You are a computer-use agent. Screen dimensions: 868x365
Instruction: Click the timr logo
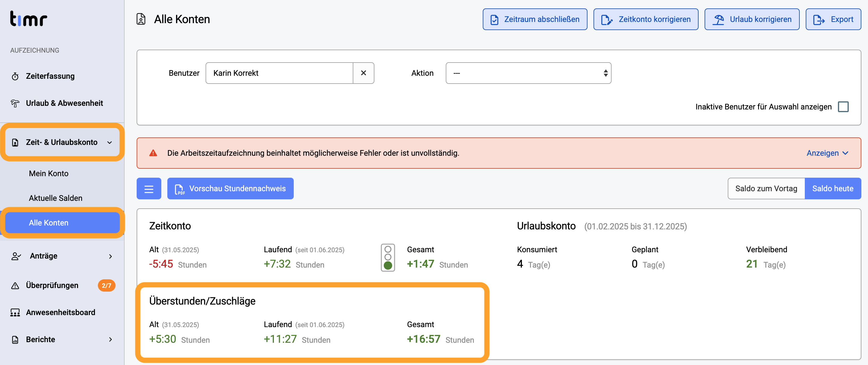pyautogui.click(x=29, y=19)
